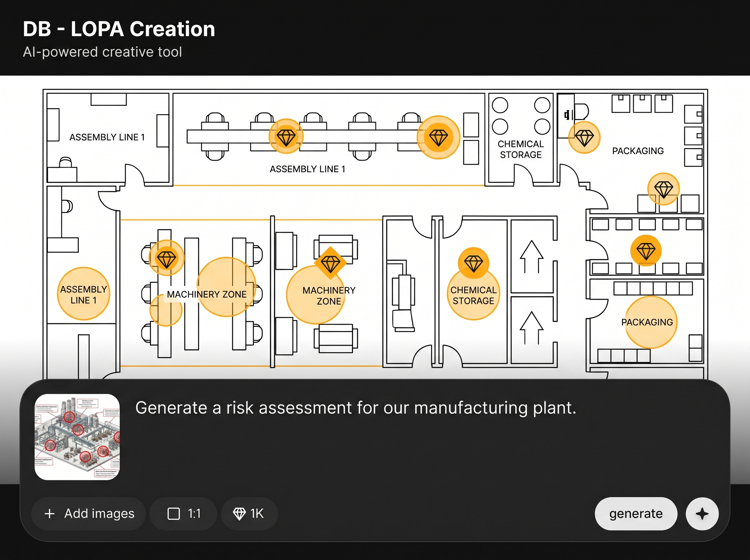750x560 pixels.
Task: Select the circled CHEMICAL STORAGE hotspot
Action: [x=473, y=293]
